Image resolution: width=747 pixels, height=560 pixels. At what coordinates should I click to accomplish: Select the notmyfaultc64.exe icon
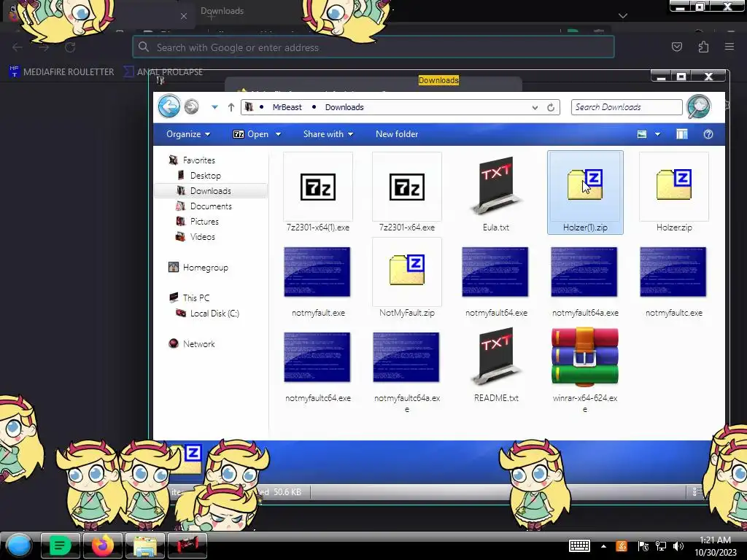tap(317, 357)
